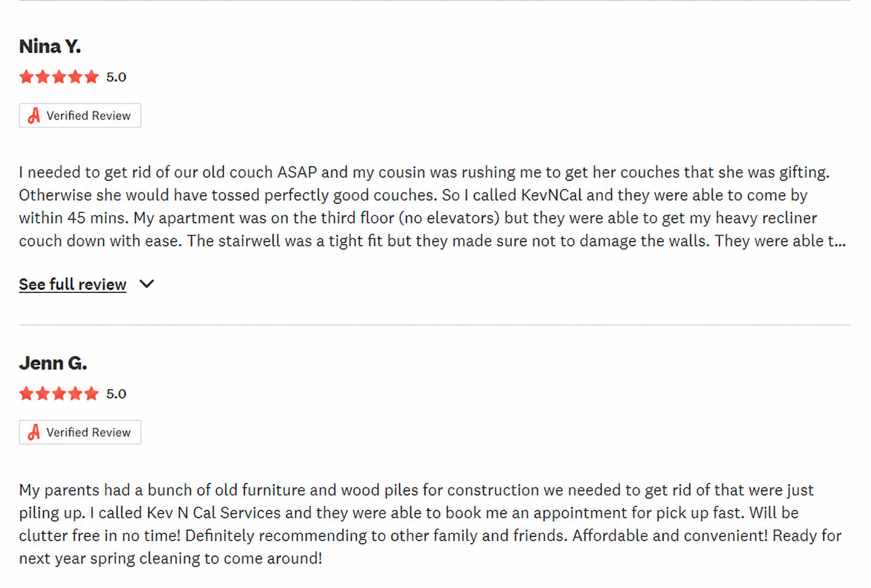Click the reviewer name Jenn G.
871x588 pixels.
pos(53,363)
